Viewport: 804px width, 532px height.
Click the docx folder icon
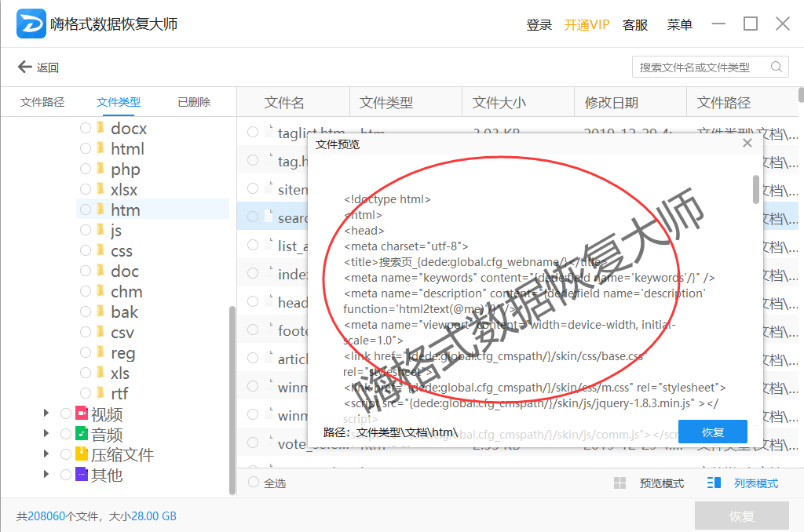point(100,128)
